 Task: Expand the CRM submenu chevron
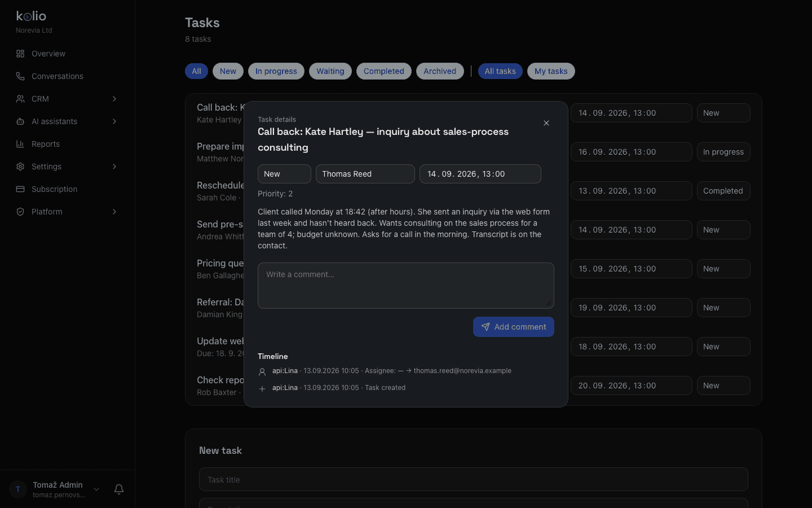coord(114,99)
